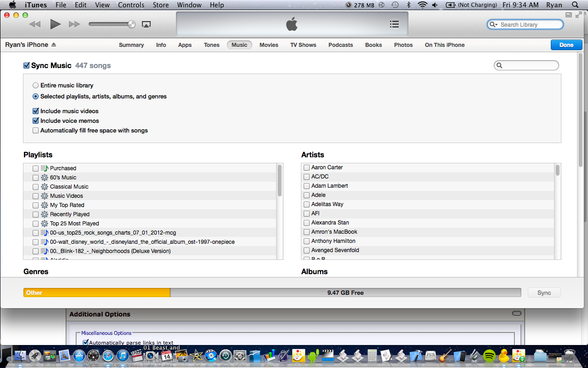Open Xcode hammer icon in Dock
588x368 pixels.
pyautogui.click(x=416, y=356)
